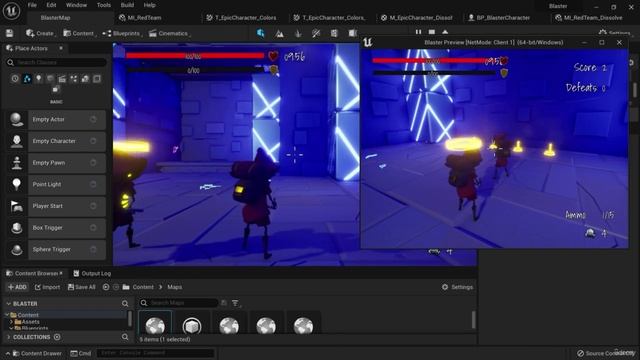Click search icon in COLLECTIONS header
Screen dimensions: 640x360
pyautogui.click(x=125, y=337)
